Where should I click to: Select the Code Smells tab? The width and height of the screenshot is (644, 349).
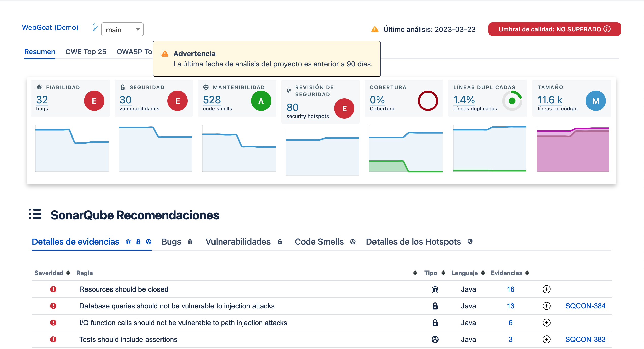[x=325, y=242]
